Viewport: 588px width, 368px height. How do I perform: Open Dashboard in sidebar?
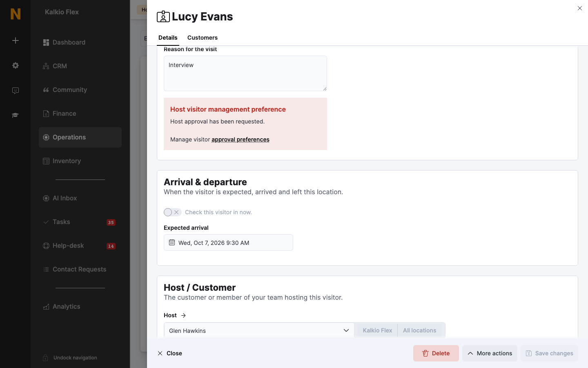click(x=80, y=43)
